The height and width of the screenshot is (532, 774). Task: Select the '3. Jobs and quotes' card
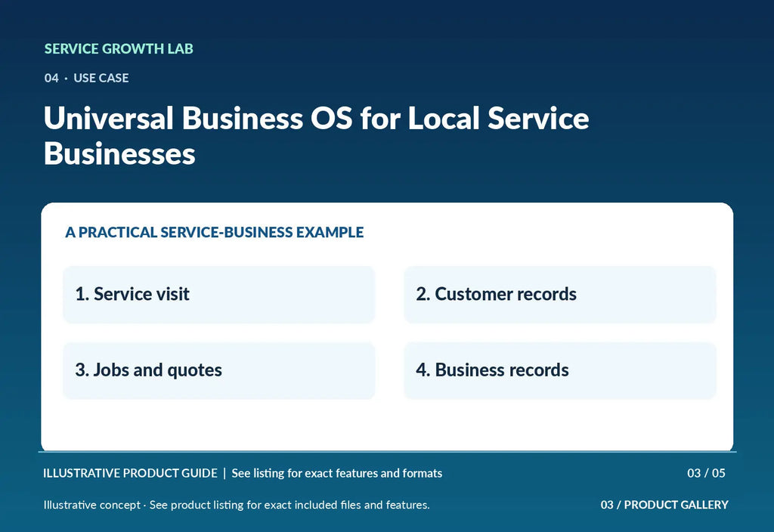coord(218,370)
